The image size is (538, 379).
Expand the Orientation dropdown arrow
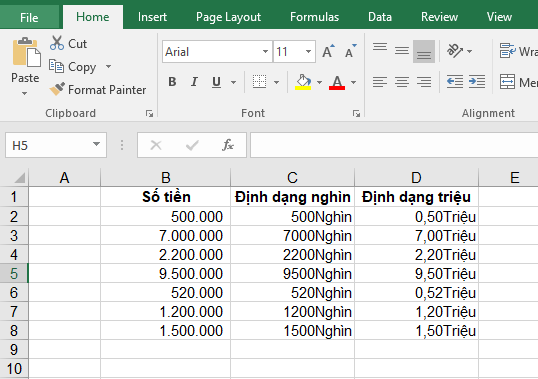(469, 51)
